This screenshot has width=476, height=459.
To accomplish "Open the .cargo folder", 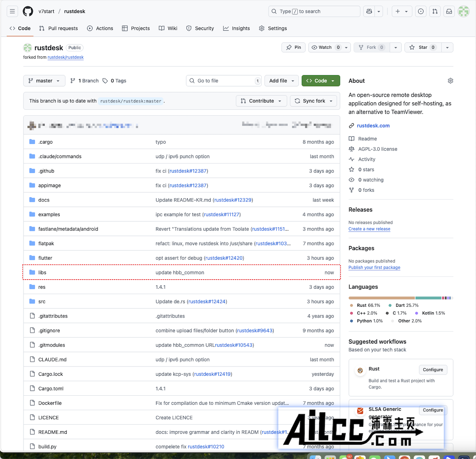I will pos(46,142).
